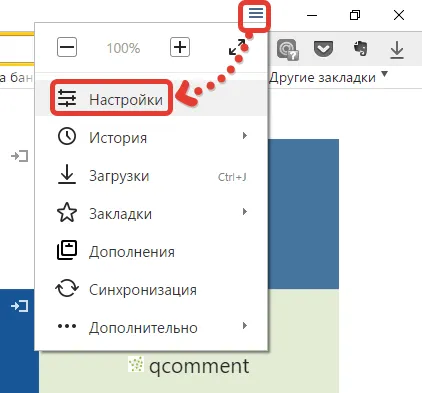Open Дополнительно menu entry
Screen dimensions: 422x393
[x=152, y=327]
